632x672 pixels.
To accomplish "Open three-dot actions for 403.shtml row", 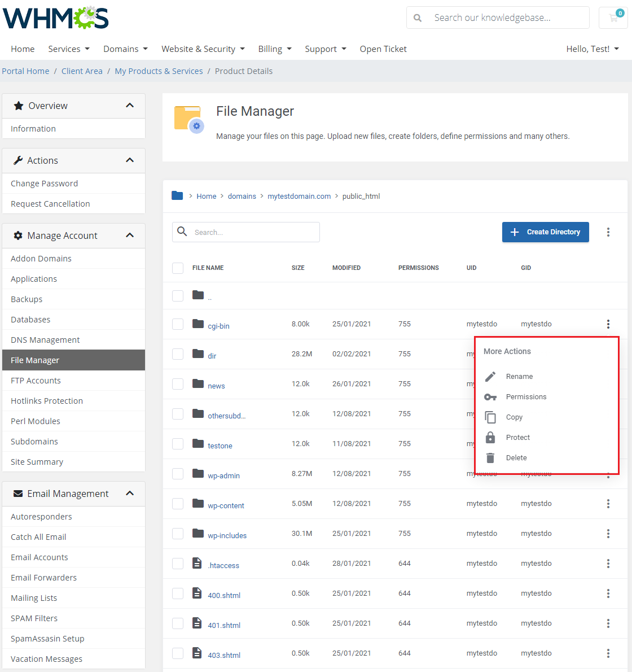I will [x=608, y=653].
